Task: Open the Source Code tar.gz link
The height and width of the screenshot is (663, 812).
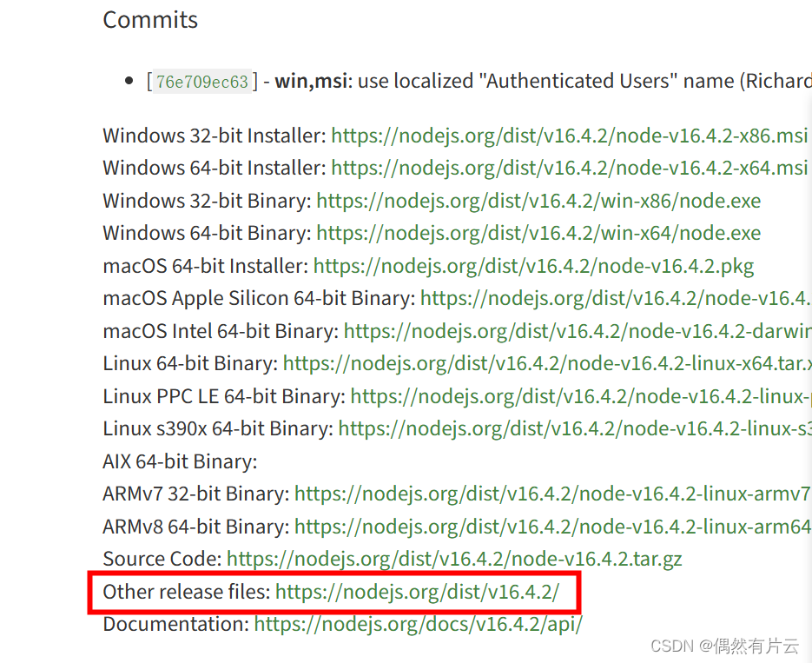Action: [x=454, y=560]
